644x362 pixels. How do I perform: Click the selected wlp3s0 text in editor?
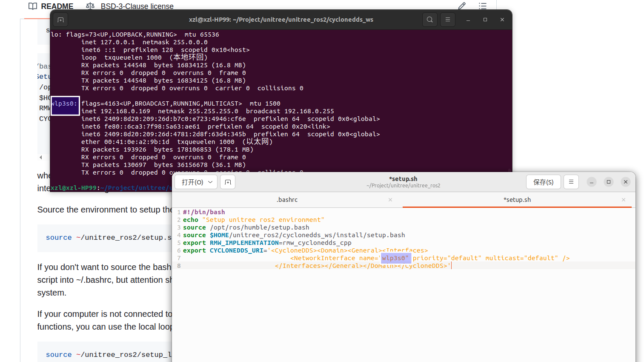click(x=395, y=258)
